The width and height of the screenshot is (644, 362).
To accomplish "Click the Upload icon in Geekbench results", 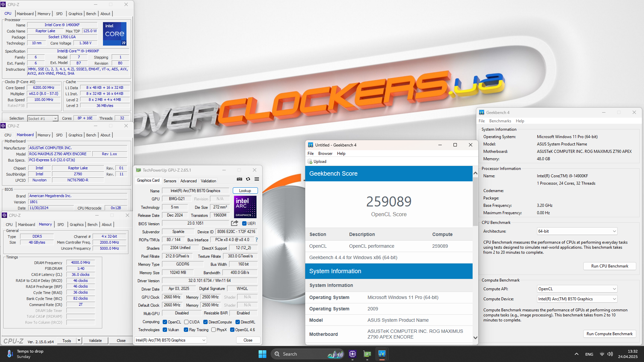I will point(310,162).
